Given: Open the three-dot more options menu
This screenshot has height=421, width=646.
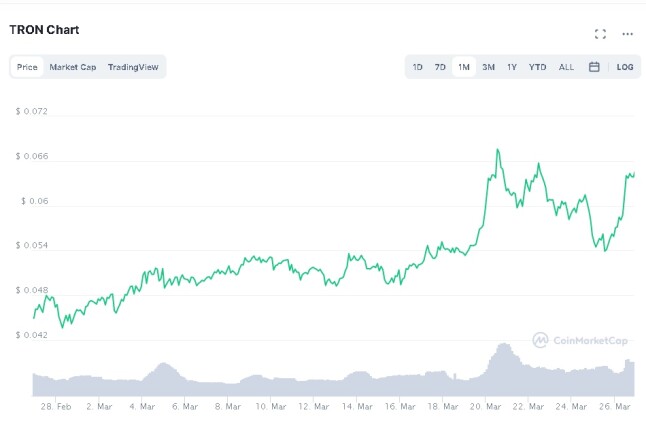Looking at the screenshot, I should click(627, 34).
